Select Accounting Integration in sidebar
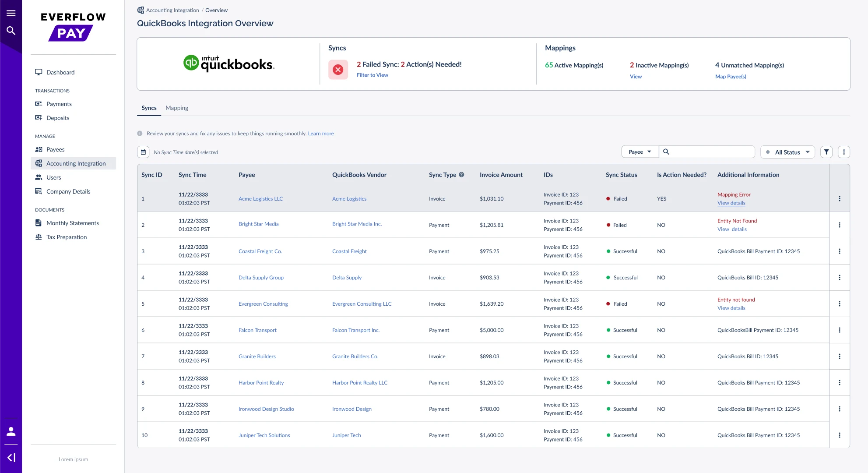This screenshot has height=473, width=868. [73, 163]
